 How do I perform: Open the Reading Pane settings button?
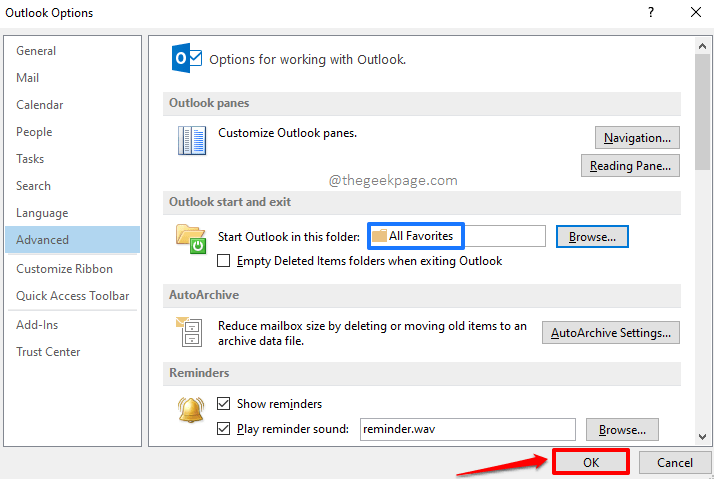630,166
